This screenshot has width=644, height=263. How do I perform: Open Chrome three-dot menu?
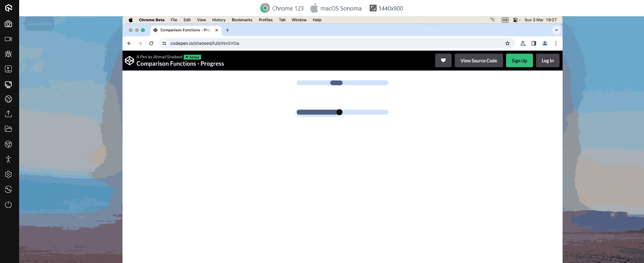click(x=556, y=43)
